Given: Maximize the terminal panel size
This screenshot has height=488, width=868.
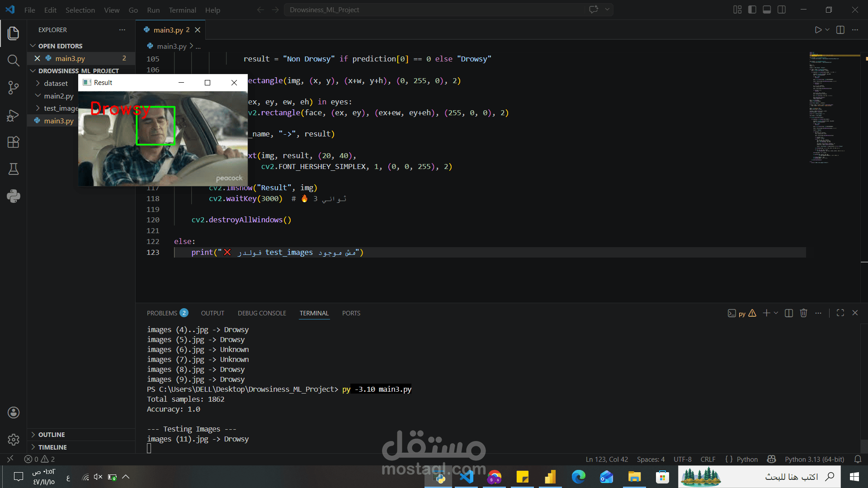Looking at the screenshot, I should (840, 313).
